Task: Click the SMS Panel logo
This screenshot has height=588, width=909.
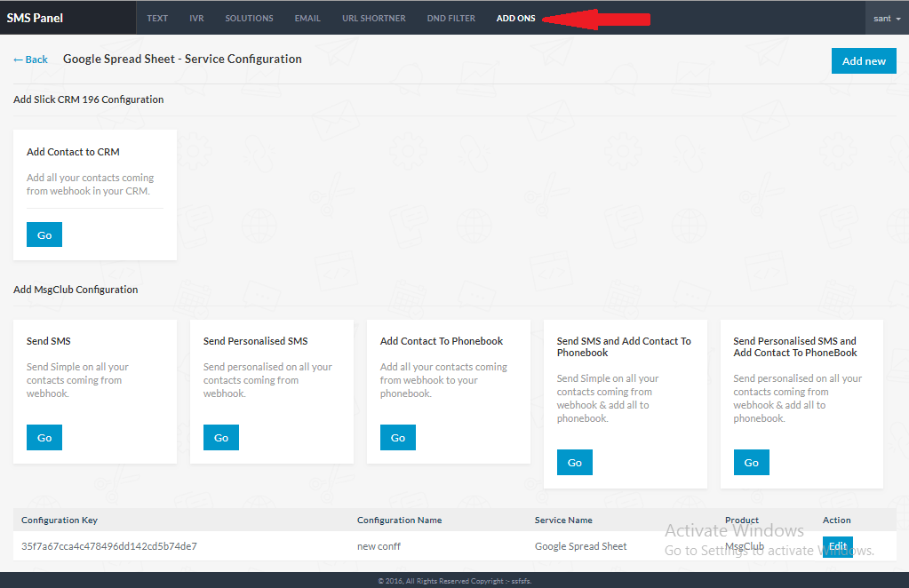Action: 35,18
